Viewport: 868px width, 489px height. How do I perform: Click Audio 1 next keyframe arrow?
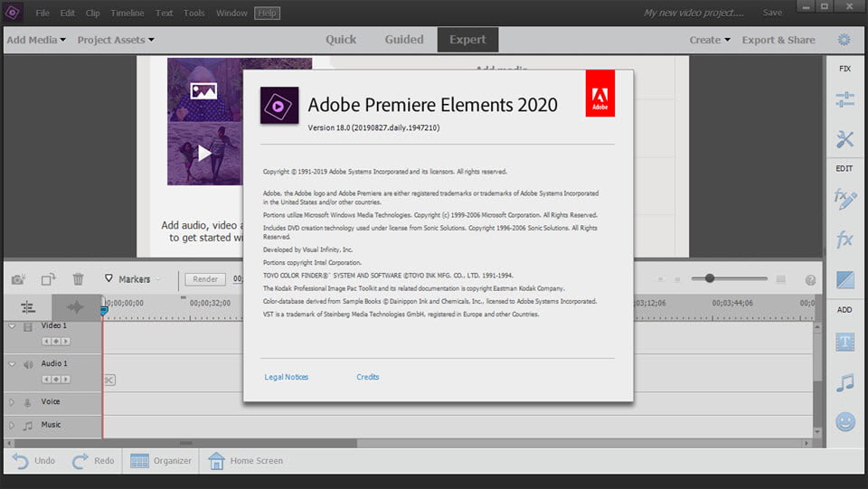coord(66,379)
